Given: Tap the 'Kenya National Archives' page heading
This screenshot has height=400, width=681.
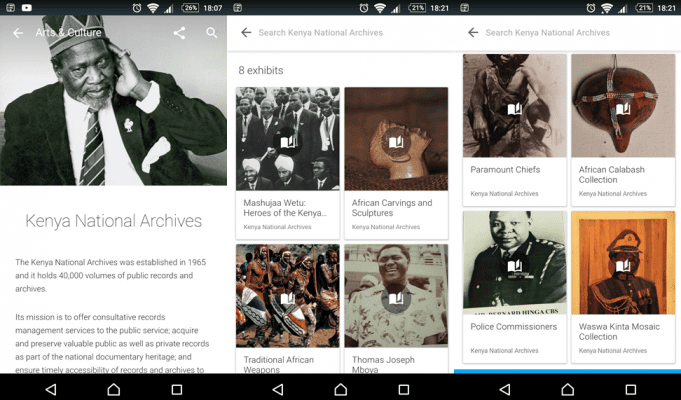Looking at the screenshot, I should [113, 221].
